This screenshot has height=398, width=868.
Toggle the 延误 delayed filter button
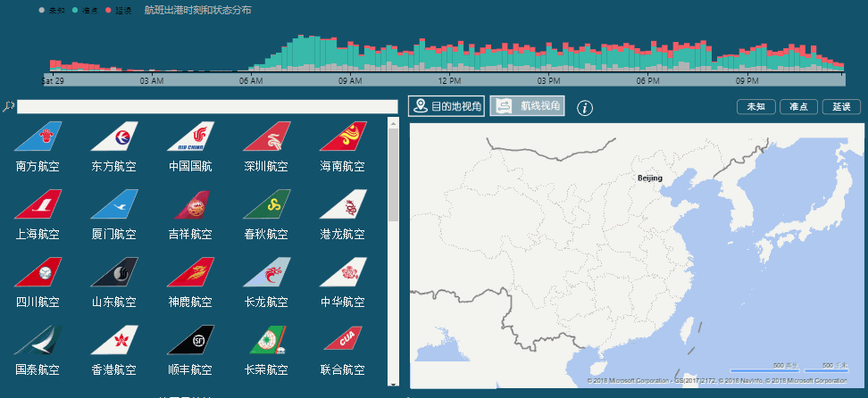tap(840, 107)
